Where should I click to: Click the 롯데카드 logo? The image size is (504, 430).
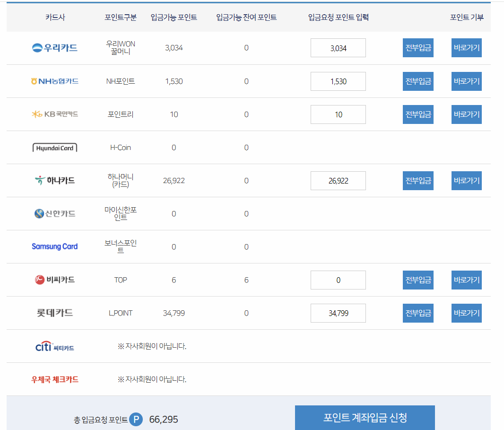tap(54, 313)
